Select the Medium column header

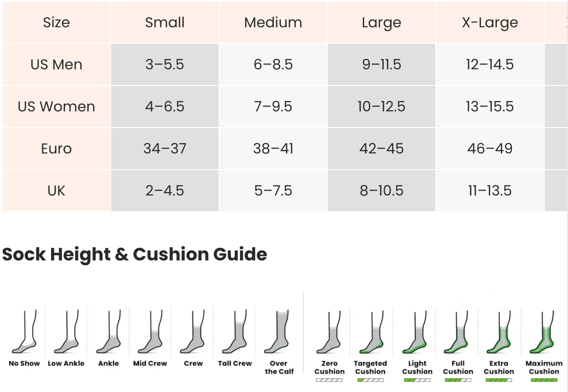click(273, 22)
